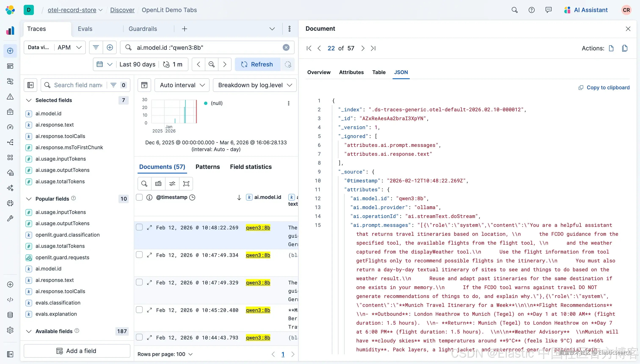
Task: Open the AI Assistant
Action: tap(586, 10)
